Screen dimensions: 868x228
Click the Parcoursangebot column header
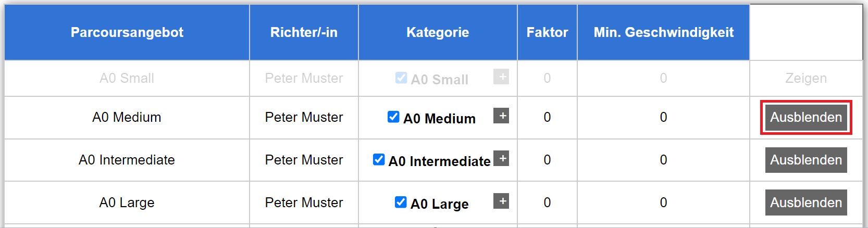(127, 32)
